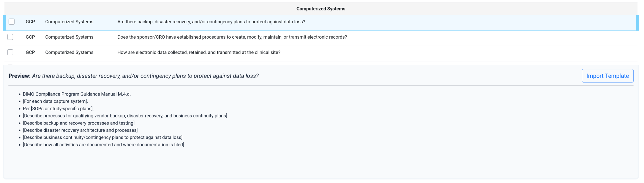This screenshot has width=644, height=183.
Task: Click GCP in the sponsor/CRO procedures row
Action: coord(30,37)
